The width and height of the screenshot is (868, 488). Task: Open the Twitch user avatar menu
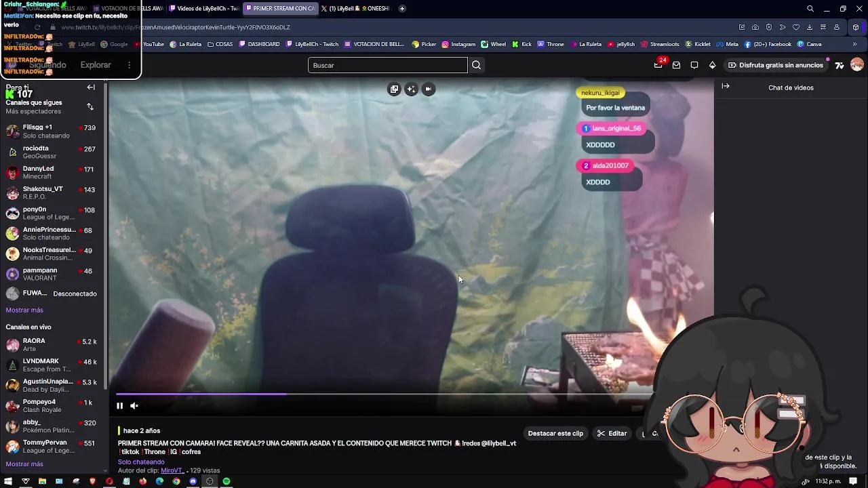coord(857,64)
